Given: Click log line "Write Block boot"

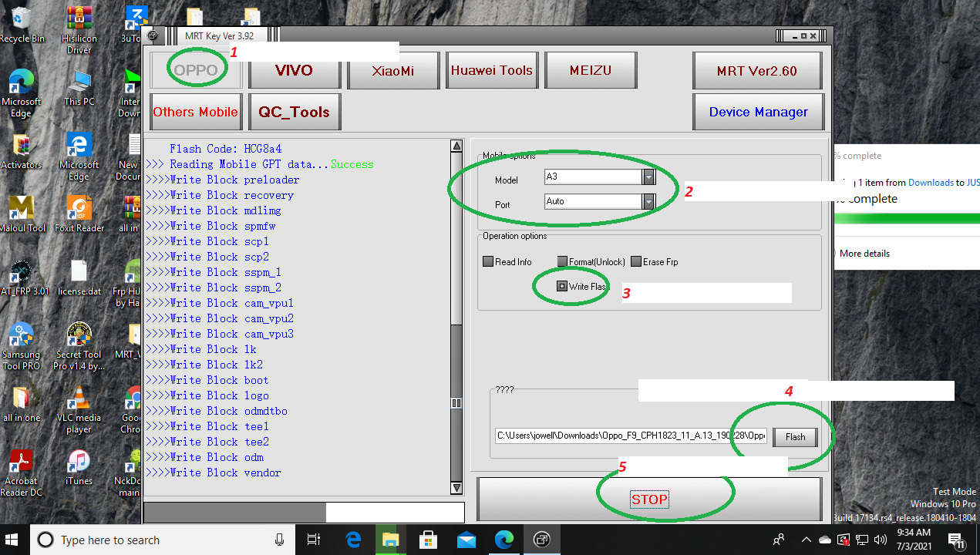Looking at the screenshot, I should (x=207, y=380).
